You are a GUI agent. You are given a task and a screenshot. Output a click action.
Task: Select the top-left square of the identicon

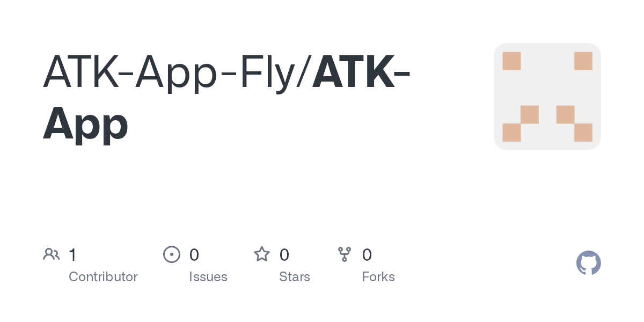[x=511, y=61]
